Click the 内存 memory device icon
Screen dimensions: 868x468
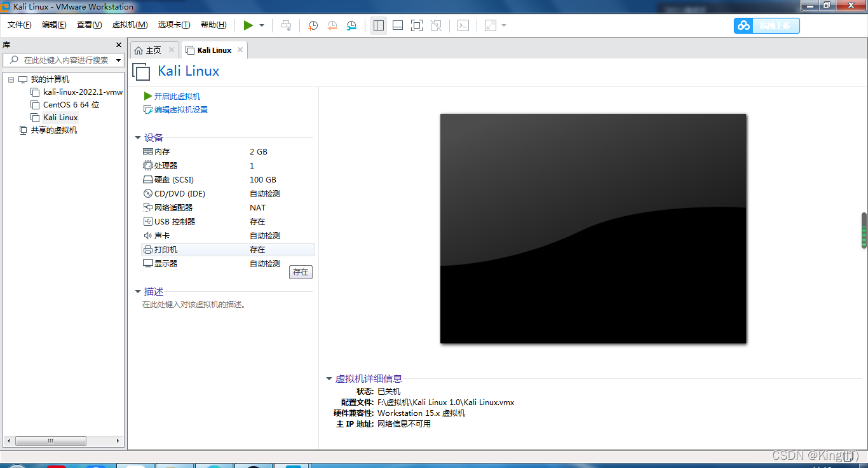pyautogui.click(x=148, y=152)
